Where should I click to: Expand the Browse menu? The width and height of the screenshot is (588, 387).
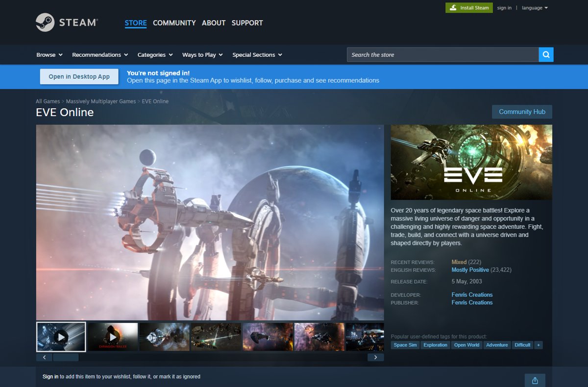49,55
